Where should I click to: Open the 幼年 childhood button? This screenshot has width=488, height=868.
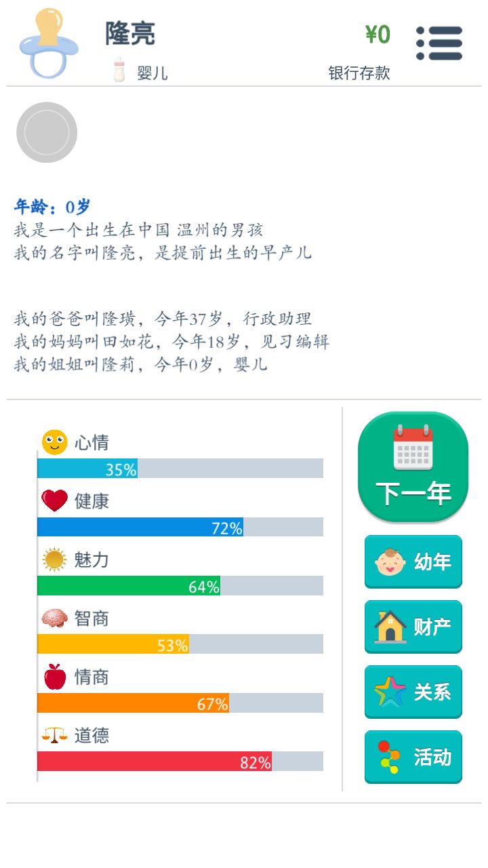(x=413, y=561)
